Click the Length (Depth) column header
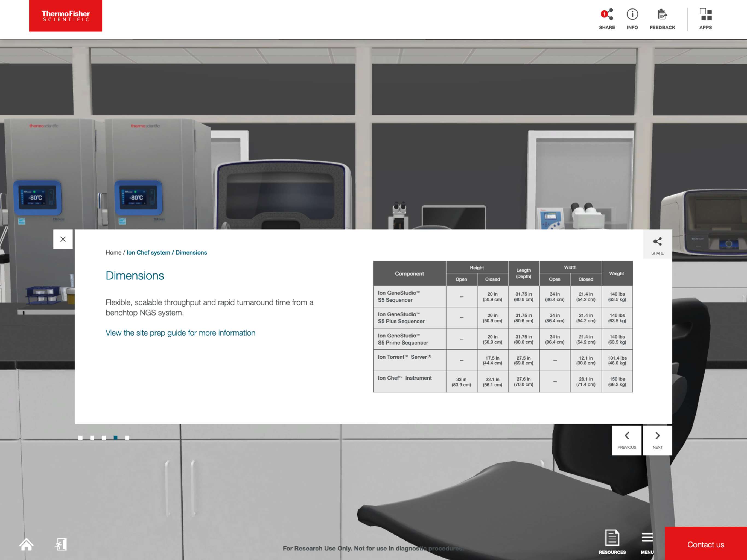The width and height of the screenshot is (747, 560). [523, 273]
